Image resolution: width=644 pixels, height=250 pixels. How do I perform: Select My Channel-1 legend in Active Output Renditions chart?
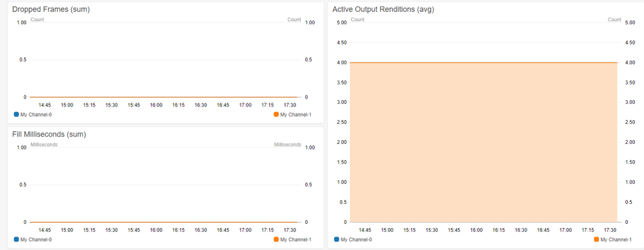pyautogui.click(x=613, y=239)
